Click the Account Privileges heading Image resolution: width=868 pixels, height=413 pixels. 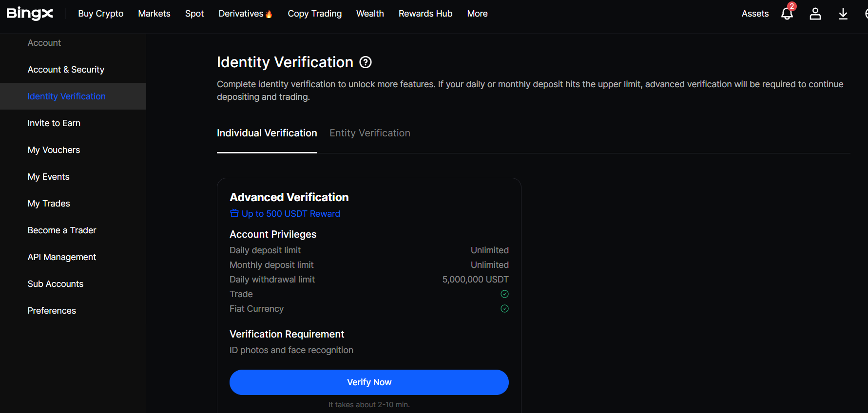tap(273, 234)
